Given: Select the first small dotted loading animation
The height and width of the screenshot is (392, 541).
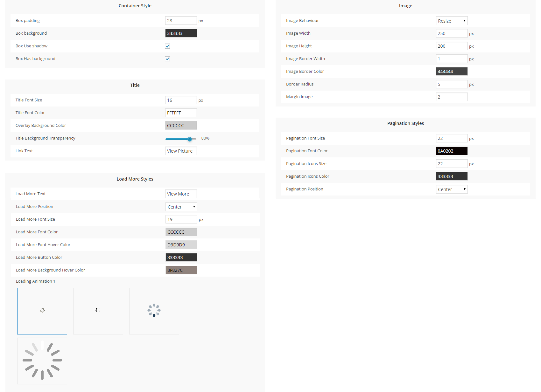Looking at the screenshot, I should (42, 311).
